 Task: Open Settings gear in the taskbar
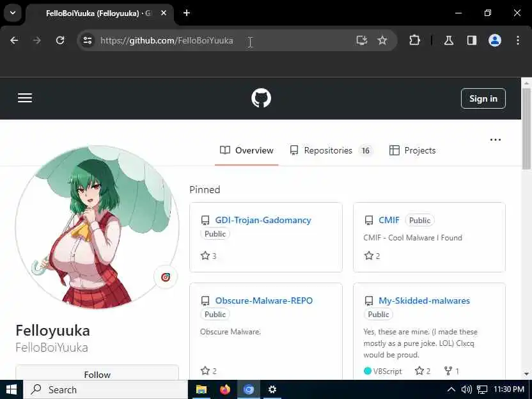pos(272,389)
